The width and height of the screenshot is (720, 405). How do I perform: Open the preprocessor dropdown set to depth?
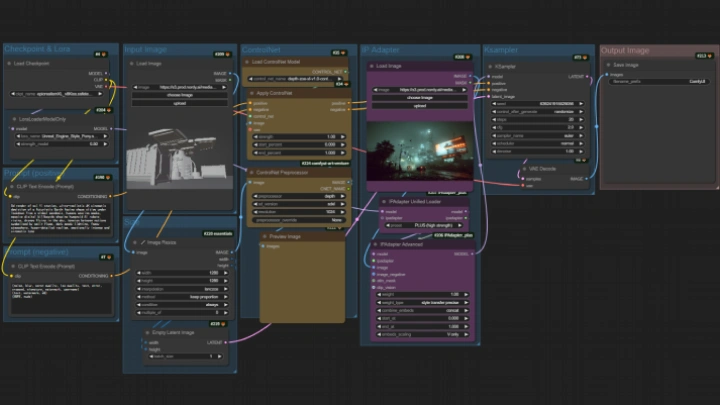298,198
